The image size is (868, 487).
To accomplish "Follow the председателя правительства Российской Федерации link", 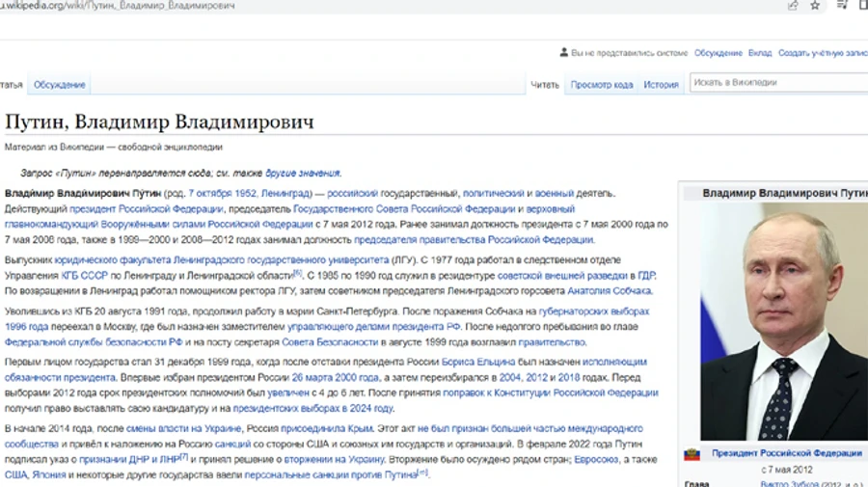I will (x=474, y=240).
